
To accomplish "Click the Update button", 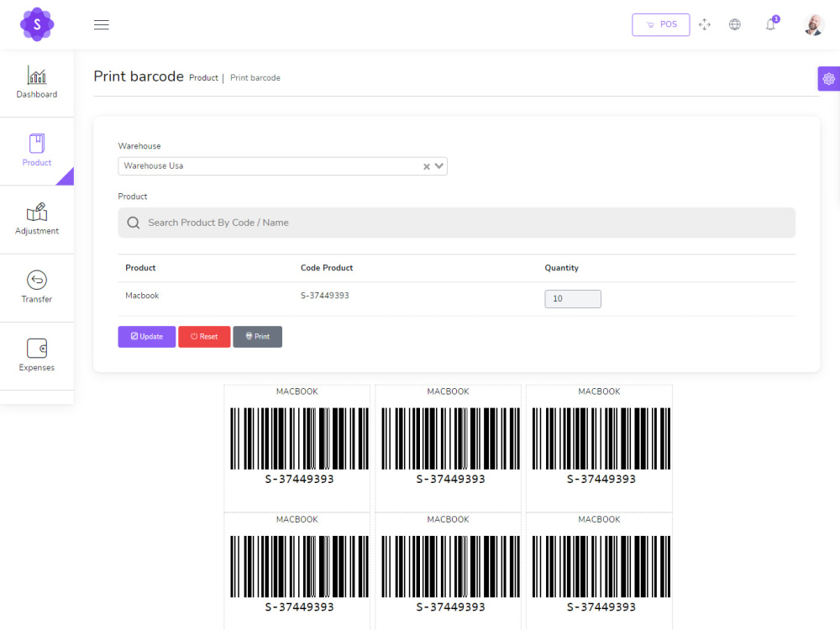I will [x=147, y=337].
